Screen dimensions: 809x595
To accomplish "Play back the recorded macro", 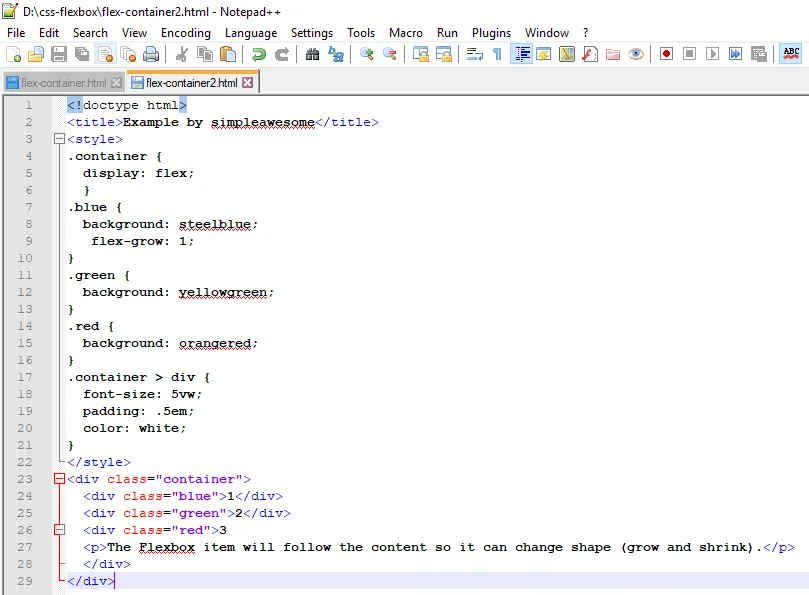I will click(x=713, y=54).
